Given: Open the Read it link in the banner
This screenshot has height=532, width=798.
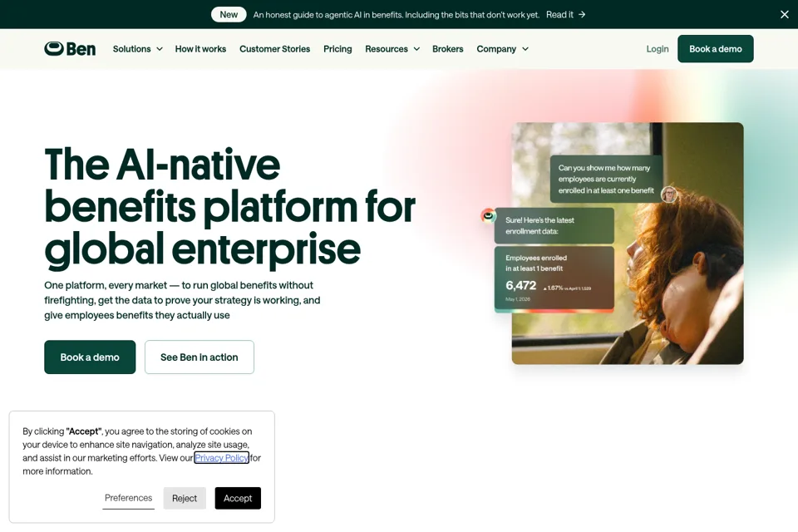Looking at the screenshot, I should pyautogui.click(x=565, y=15).
